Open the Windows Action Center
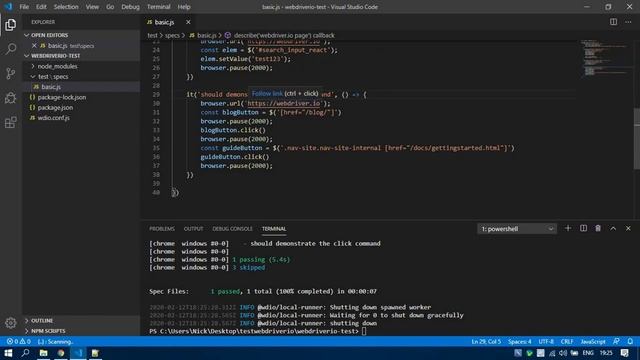Viewport: 640px width, 360px height. [x=624, y=353]
